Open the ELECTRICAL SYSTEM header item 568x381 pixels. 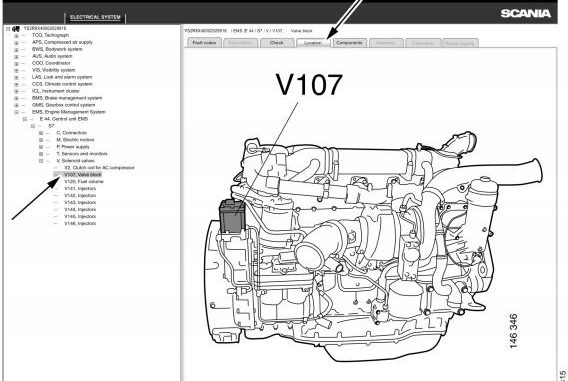click(x=95, y=17)
